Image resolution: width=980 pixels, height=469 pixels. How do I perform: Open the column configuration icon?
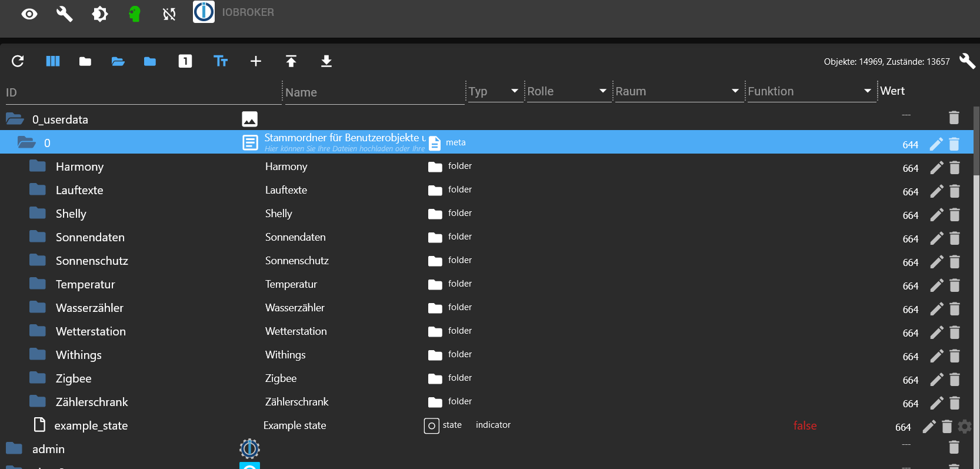(53, 61)
